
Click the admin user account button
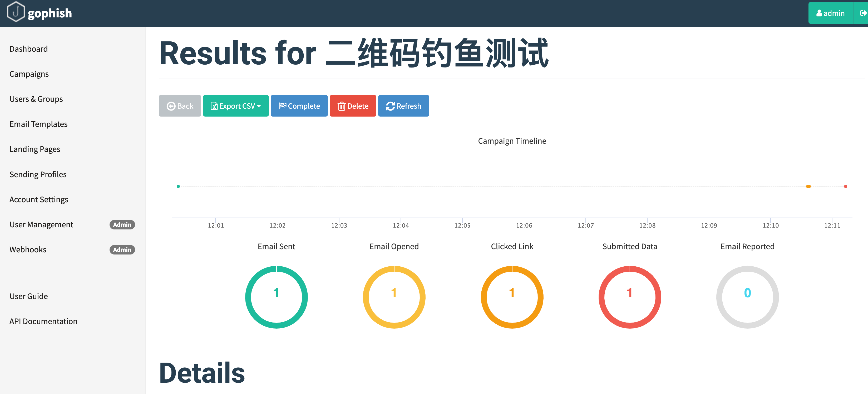click(830, 13)
